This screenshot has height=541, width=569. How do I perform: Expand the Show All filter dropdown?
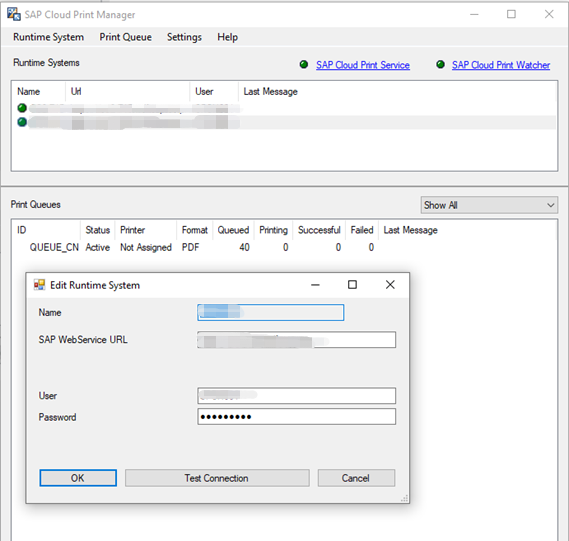pos(489,205)
